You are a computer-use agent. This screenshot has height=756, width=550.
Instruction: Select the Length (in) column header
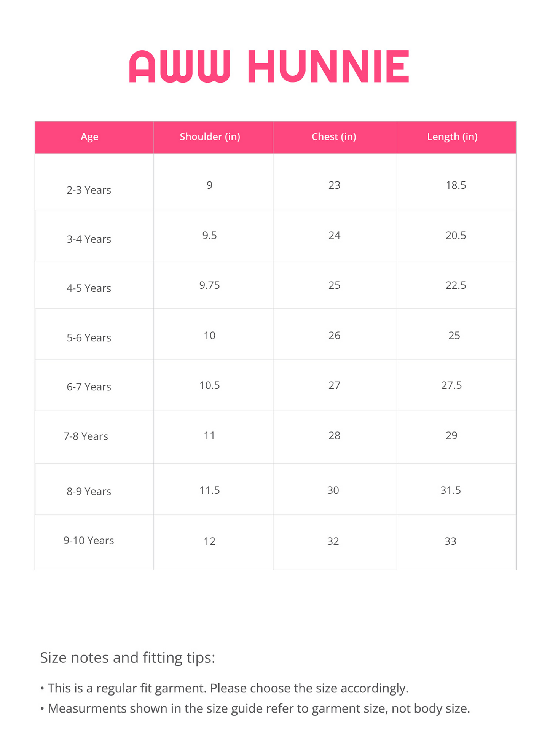452,137
